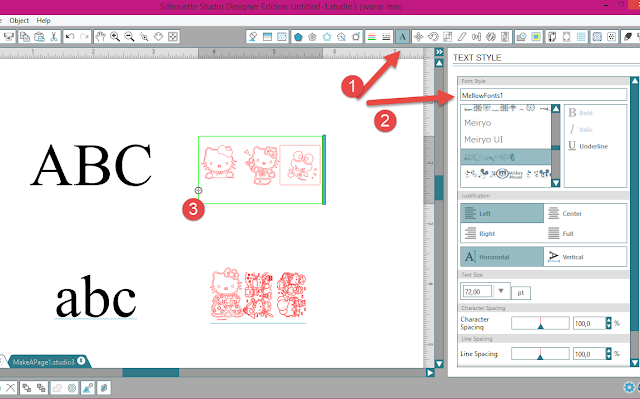
Task: Click the Character Spacing value 100,0
Action: tap(589, 323)
